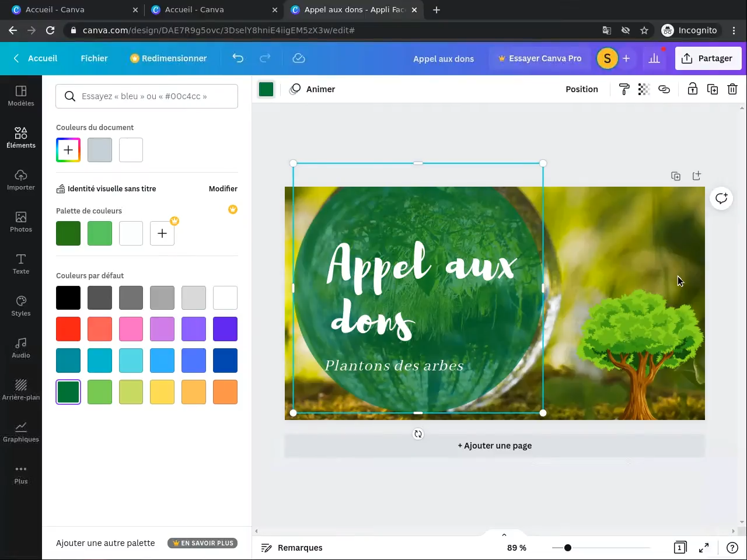Select the 'Plantons des arbes' text on canvas
Image resolution: width=747 pixels, height=560 pixels.
(x=394, y=366)
